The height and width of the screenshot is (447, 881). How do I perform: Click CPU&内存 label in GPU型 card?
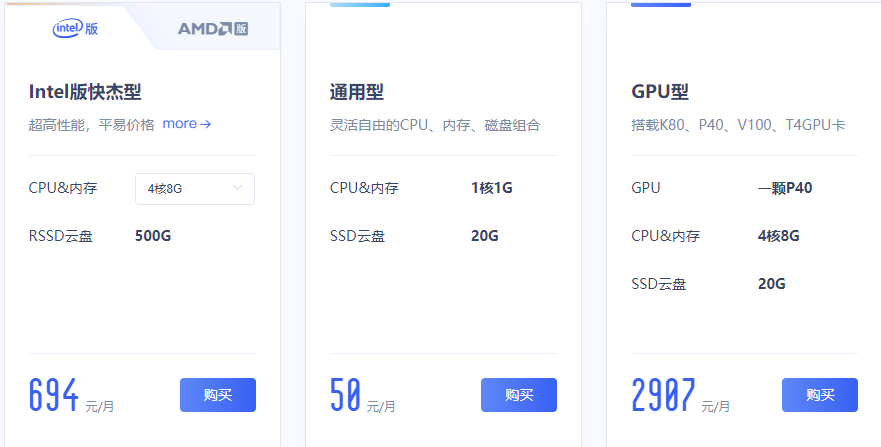pyautogui.click(x=665, y=236)
